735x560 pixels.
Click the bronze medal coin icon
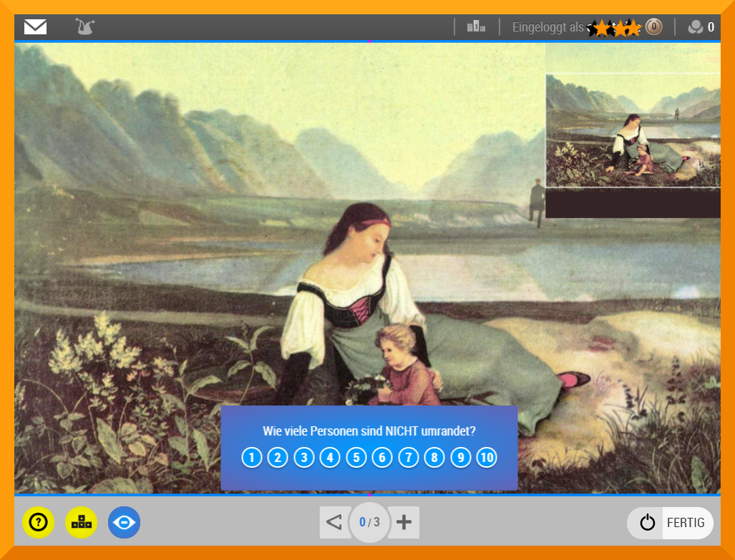(x=653, y=27)
